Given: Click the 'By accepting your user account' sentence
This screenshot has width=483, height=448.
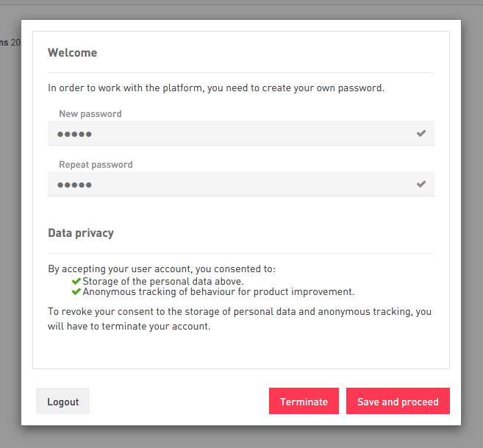Looking at the screenshot, I should pyautogui.click(x=162, y=269).
